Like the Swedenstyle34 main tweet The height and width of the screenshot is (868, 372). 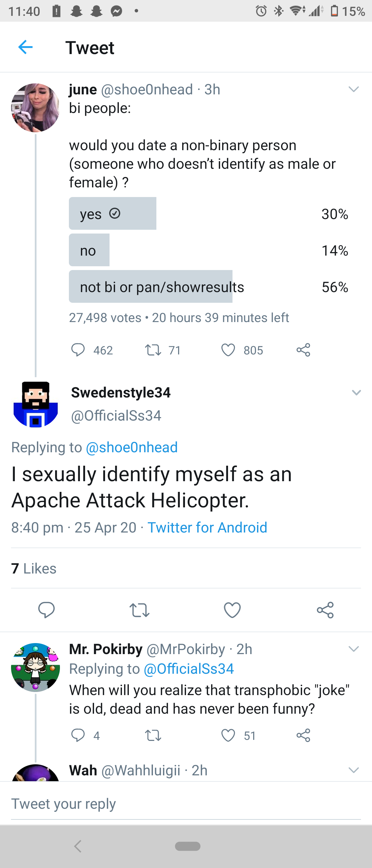pyautogui.click(x=232, y=610)
